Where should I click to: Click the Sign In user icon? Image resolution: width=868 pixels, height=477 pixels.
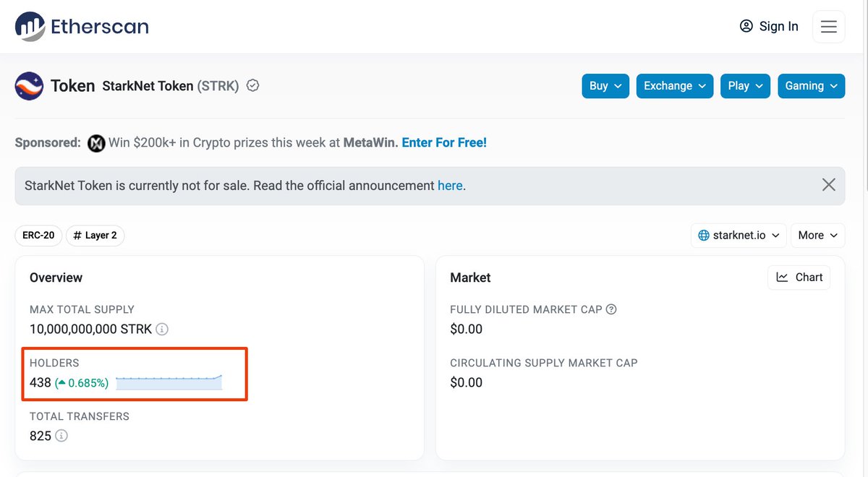[x=746, y=27]
